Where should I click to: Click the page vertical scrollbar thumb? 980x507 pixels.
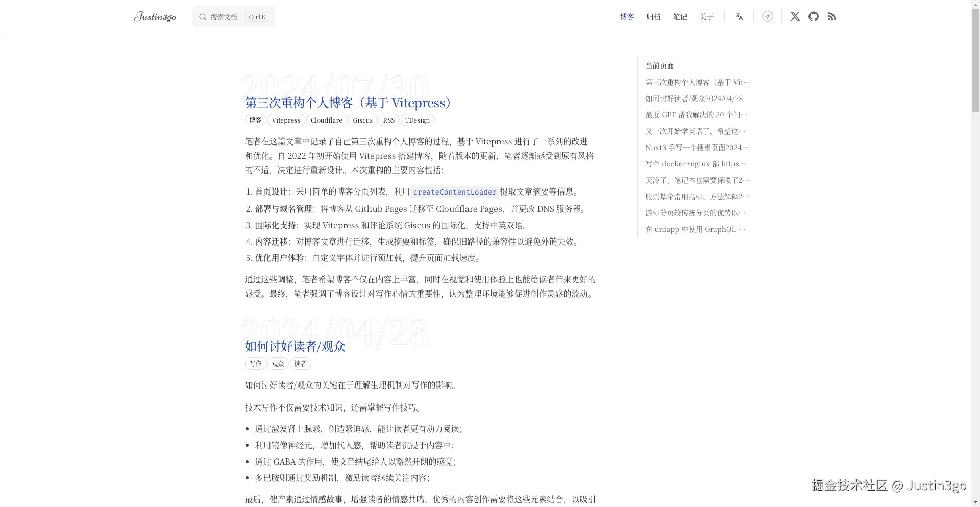point(975,60)
